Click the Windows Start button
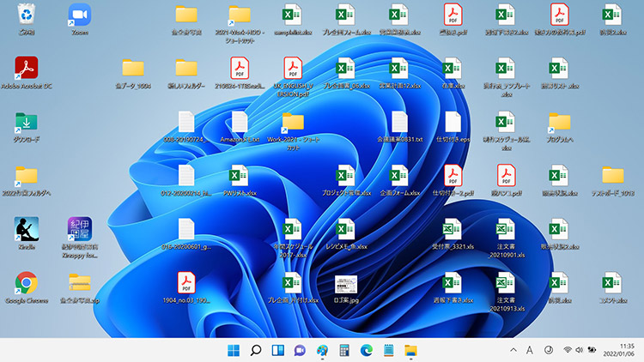644x362 pixels. (x=234, y=350)
